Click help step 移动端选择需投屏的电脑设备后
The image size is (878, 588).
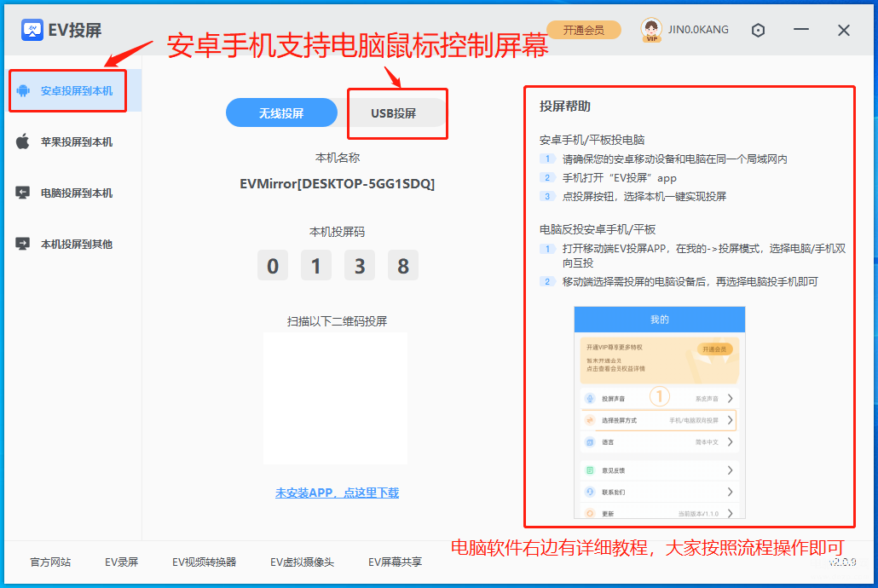tap(690, 282)
